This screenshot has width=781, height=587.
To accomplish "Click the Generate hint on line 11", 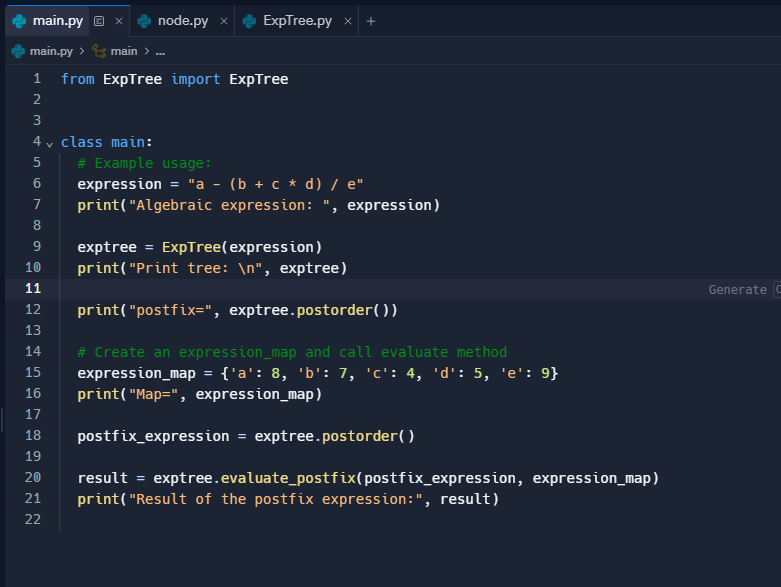I will [737, 290].
